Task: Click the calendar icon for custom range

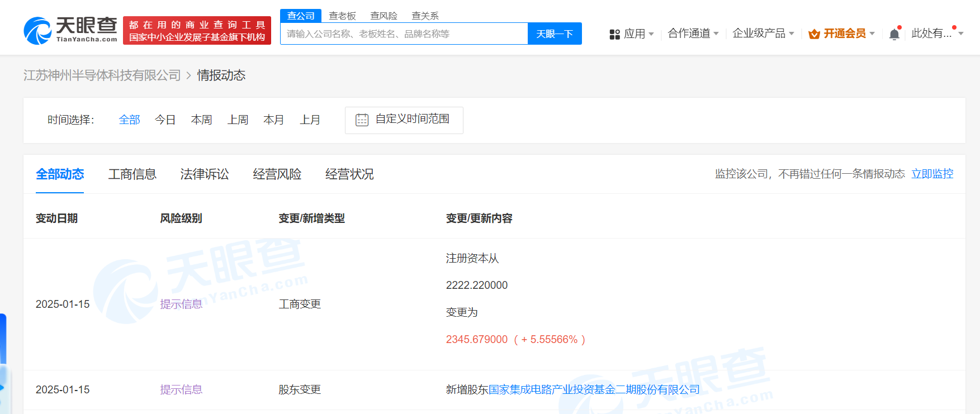Action: coord(362,120)
